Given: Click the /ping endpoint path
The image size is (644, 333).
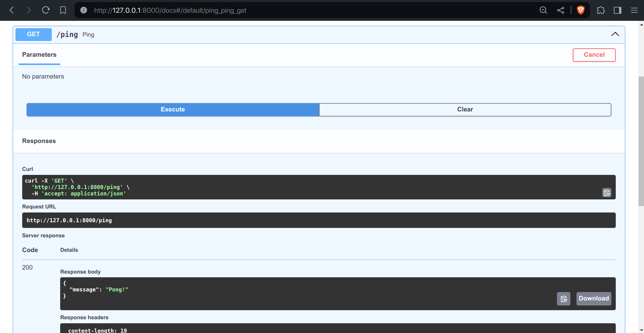Looking at the screenshot, I should coord(67,35).
